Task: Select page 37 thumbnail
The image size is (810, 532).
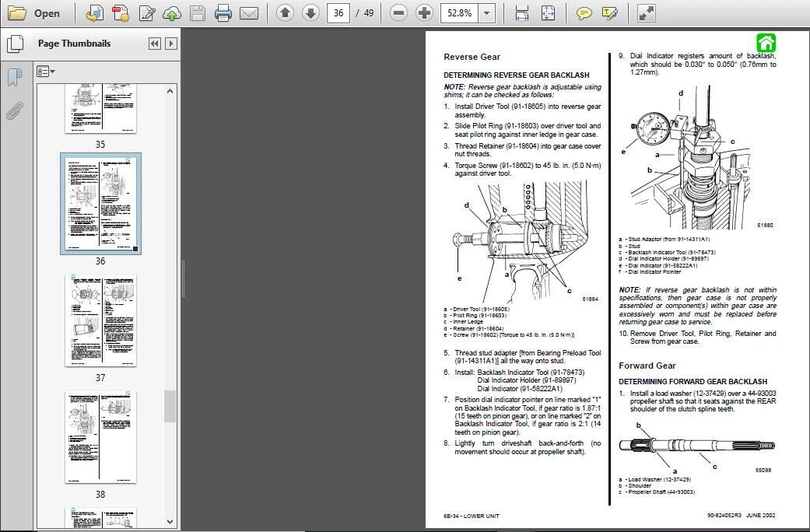Action: tap(100, 320)
